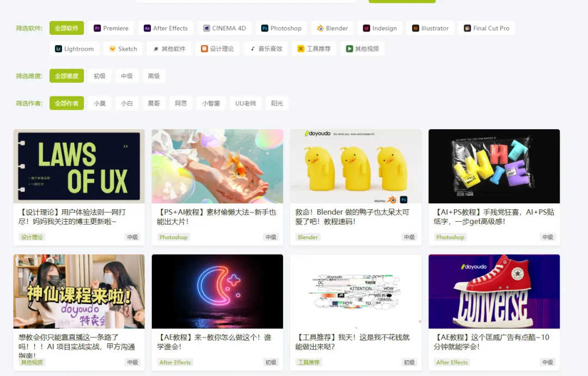Open title 【PS+AI教程】素材偷懒大法
Screen dimensions: 588x376
[217, 217]
